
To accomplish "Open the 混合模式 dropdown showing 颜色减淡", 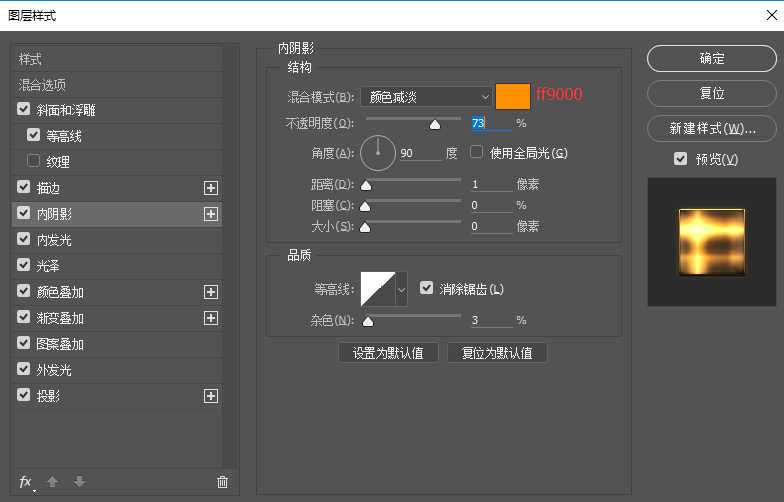I will 426,96.
